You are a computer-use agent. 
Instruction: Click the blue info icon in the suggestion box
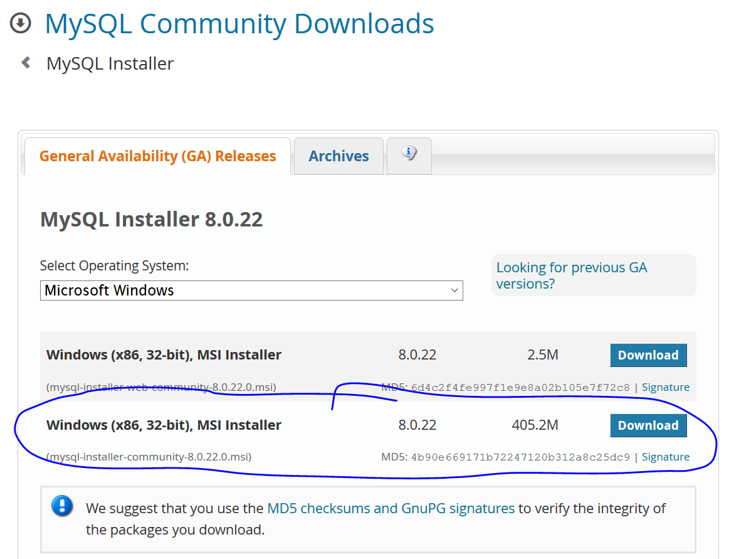tap(62, 506)
